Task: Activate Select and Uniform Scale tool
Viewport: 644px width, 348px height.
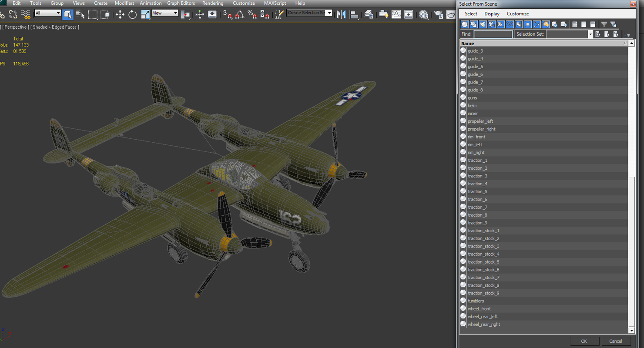Action: click(x=145, y=14)
